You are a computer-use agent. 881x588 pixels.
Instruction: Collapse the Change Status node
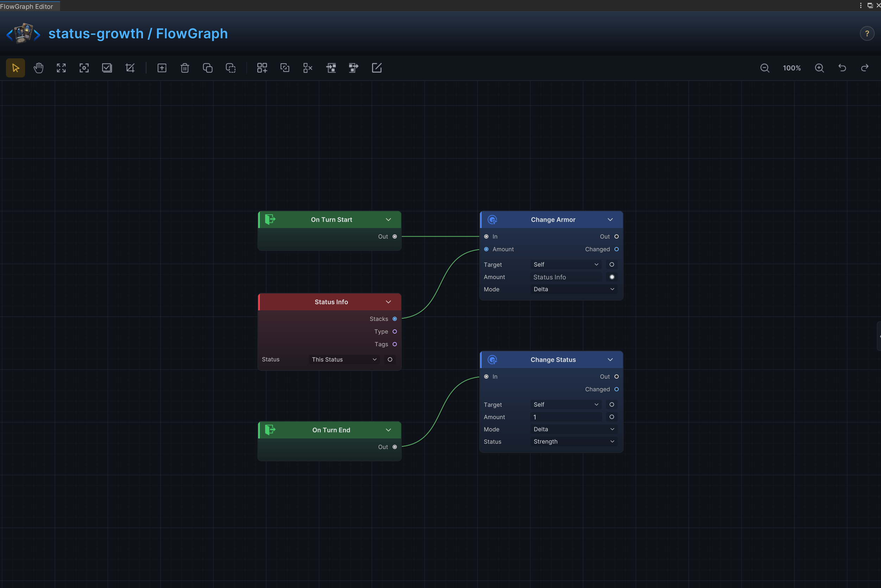[x=610, y=360]
